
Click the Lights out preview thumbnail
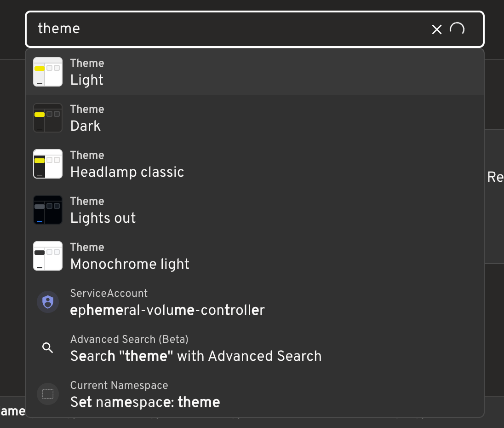coord(47,210)
